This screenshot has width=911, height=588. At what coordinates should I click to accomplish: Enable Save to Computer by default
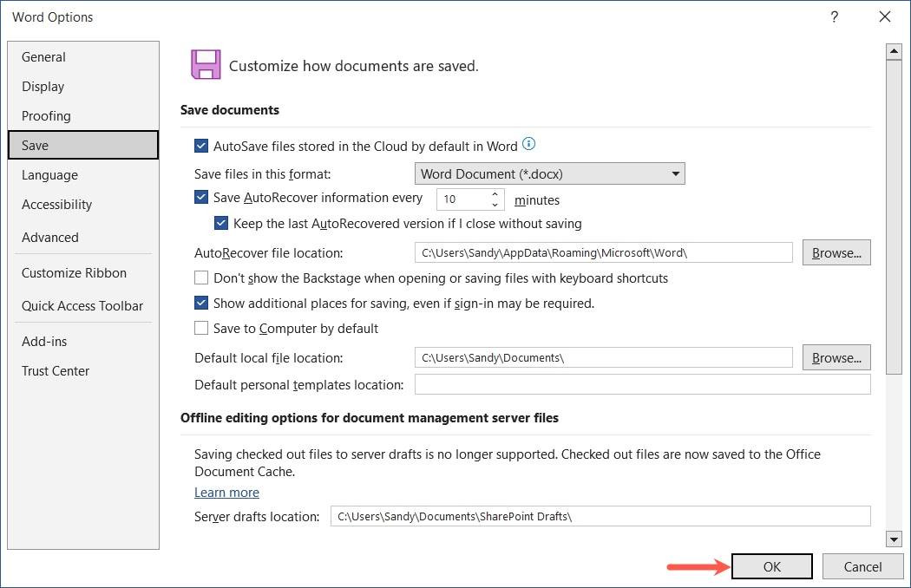[200, 328]
